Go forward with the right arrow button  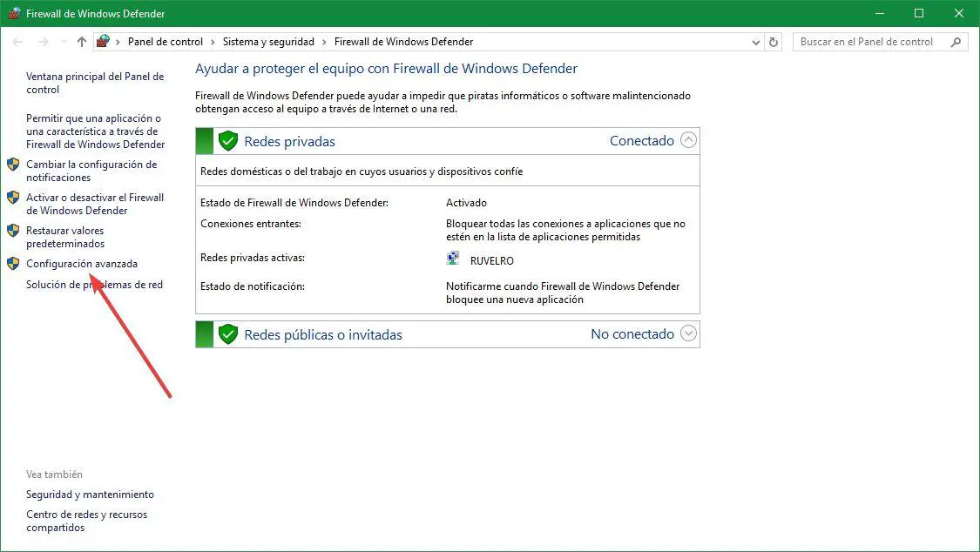[44, 42]
